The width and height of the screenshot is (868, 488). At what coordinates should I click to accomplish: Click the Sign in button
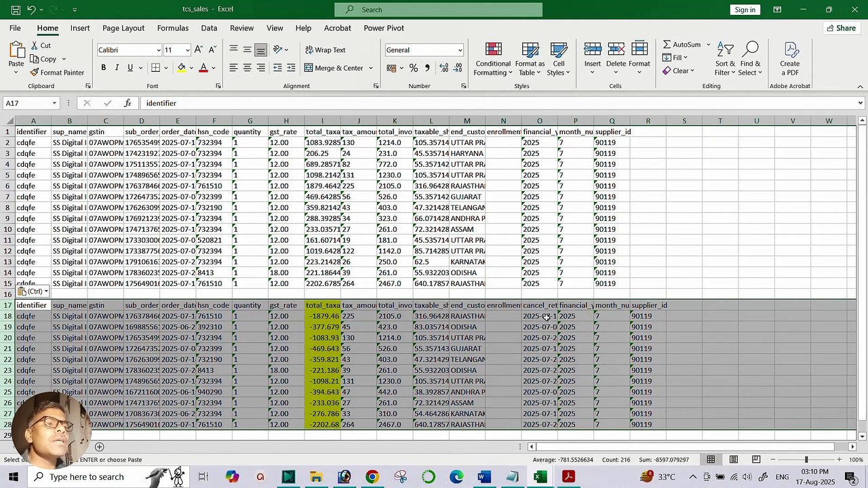tap(745, 9)
